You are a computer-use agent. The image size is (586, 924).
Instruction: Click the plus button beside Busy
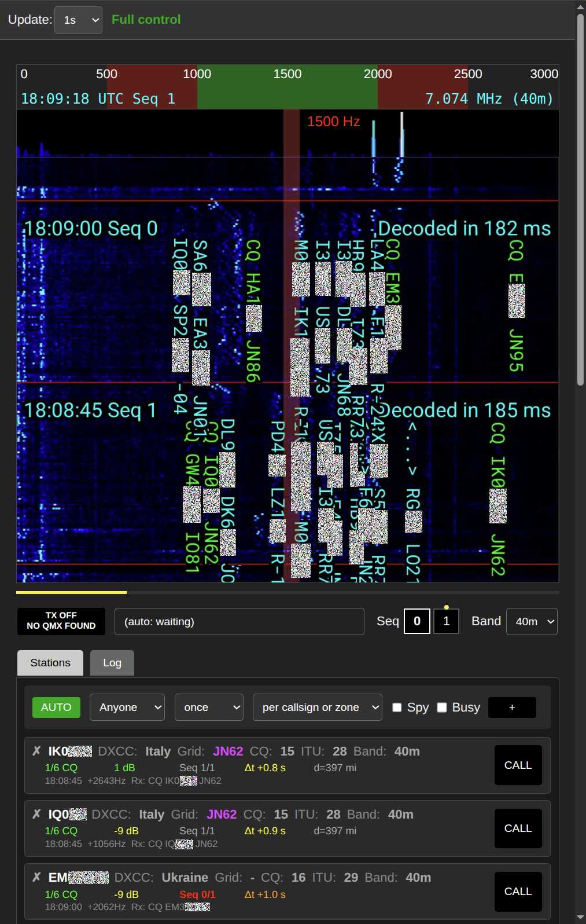click(511, 707)
